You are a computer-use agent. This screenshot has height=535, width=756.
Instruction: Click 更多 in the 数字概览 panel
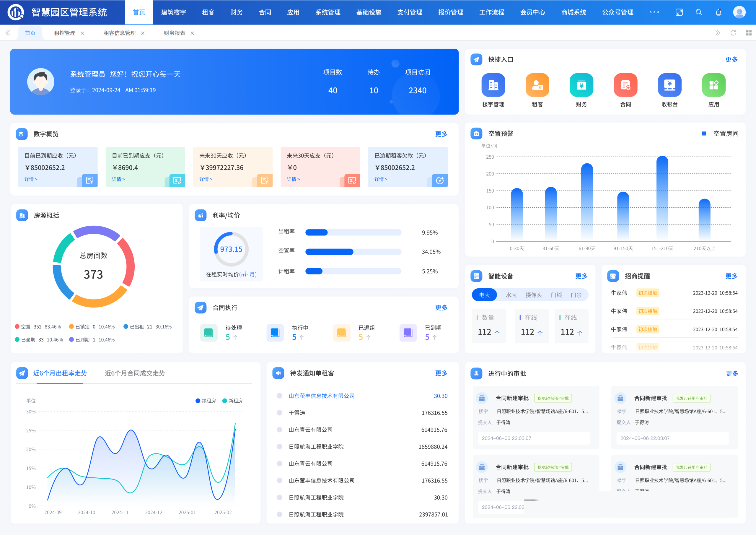pyautogui.click(x=441, y=134)
